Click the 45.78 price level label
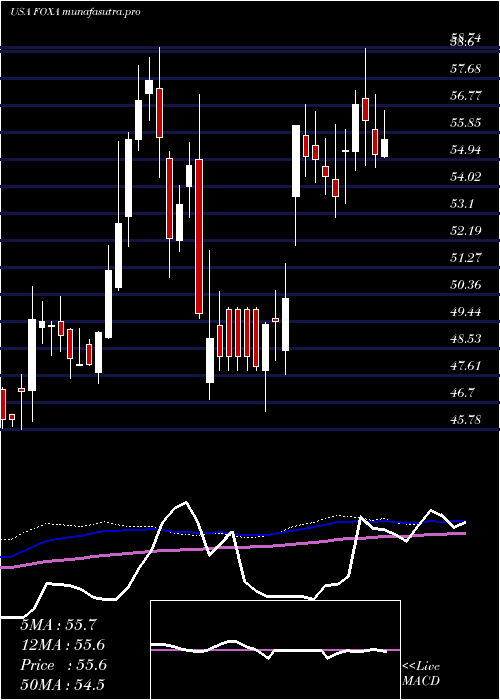Image resolution: width=500 pixels, height=700 pixels. (466, 420)
